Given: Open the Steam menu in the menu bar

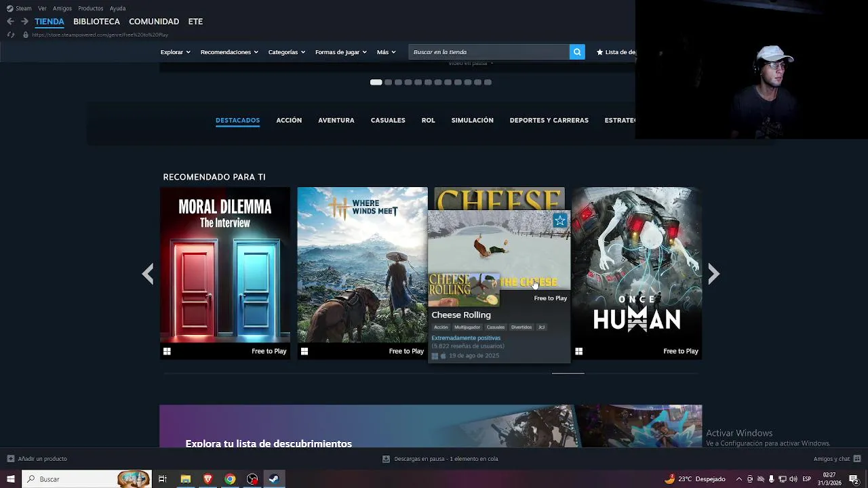Looking at the screenshot, I should pos(19,9).
